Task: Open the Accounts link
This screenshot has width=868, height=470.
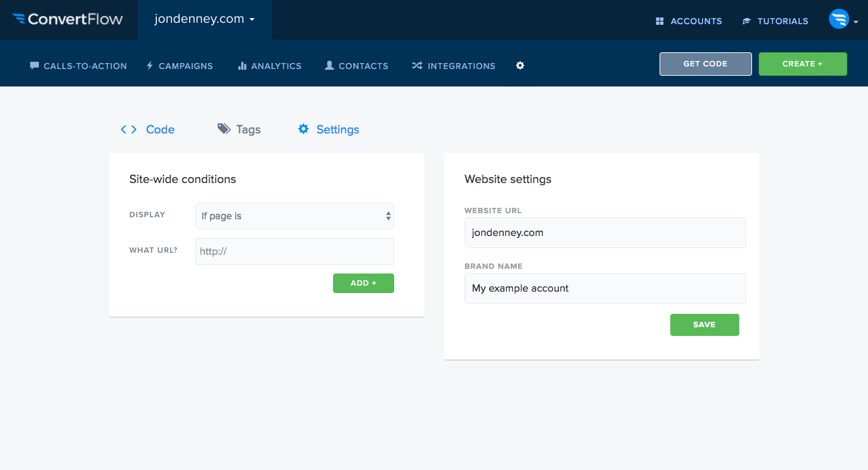Action: tap(689, 21)
